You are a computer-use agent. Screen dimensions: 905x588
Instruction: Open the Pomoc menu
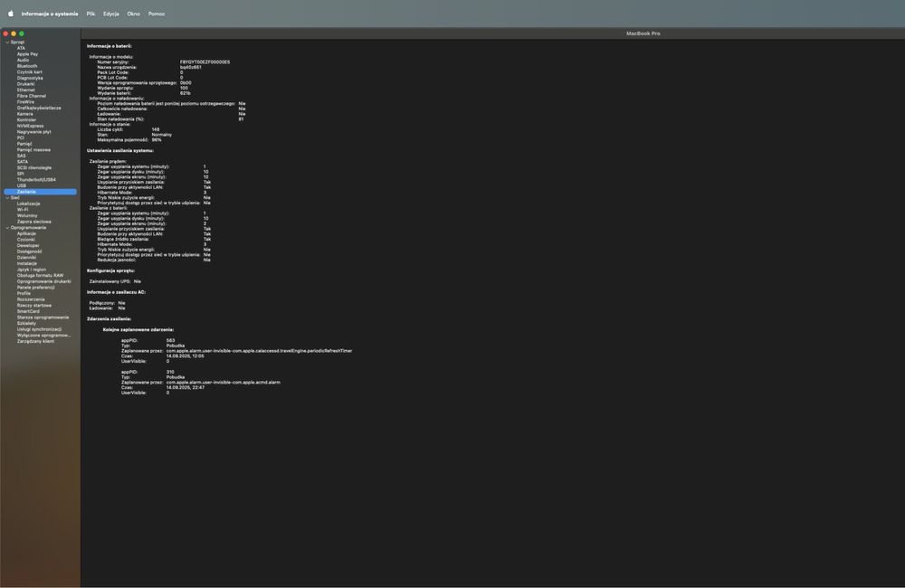(x=157, y=14)
